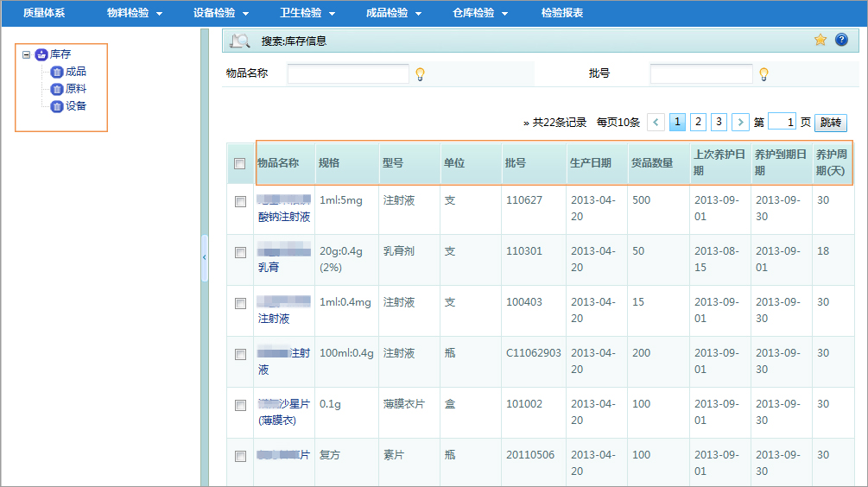Tick the select-all checkbox in table header
868x487 pixels.
[240, 164]
